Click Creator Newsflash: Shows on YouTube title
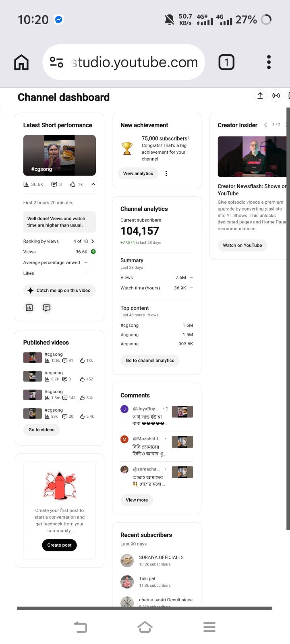The height and width of the screenshot is (644, 290). pos(252,190)
